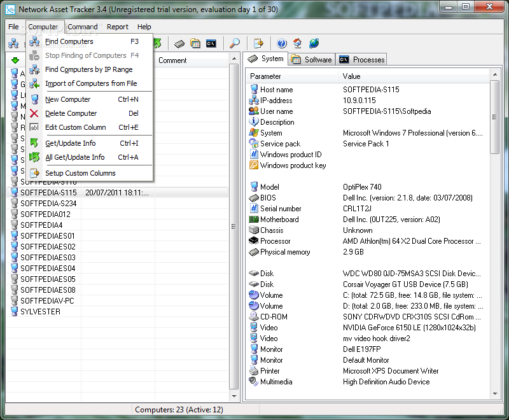Choose Find Computers by IP Range
The width and height of the screenshot is (509, 420).
[90, 69]
